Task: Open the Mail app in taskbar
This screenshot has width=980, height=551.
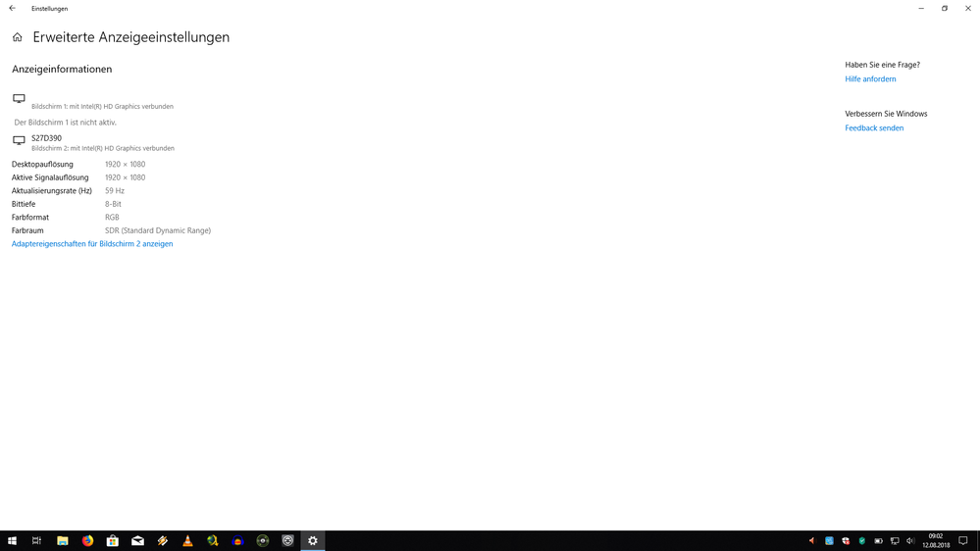Action: pyautogui.click(x=137, y=541)
